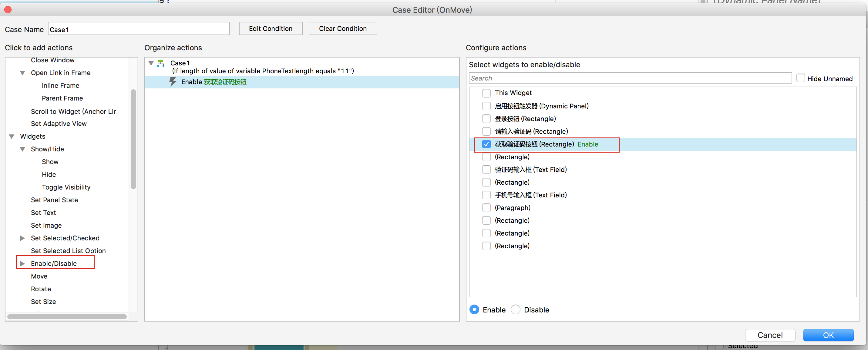The height and width of the screenshot is (350, 868).
Task: Select the Disable radio option
Action: 515,310
